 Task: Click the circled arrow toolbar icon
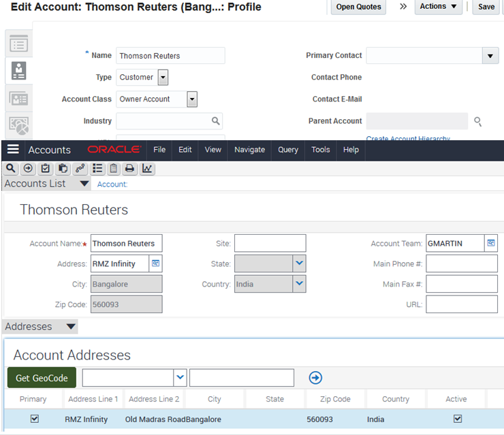(x=28, y=168)
